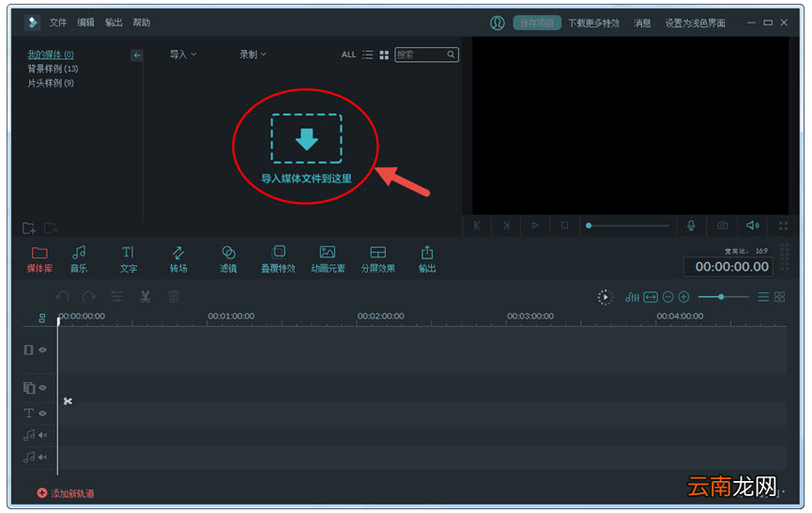This screenshot has width=812, height=513.
Task: Open the 滤镜 filters tab
Action: click(228, 259)
